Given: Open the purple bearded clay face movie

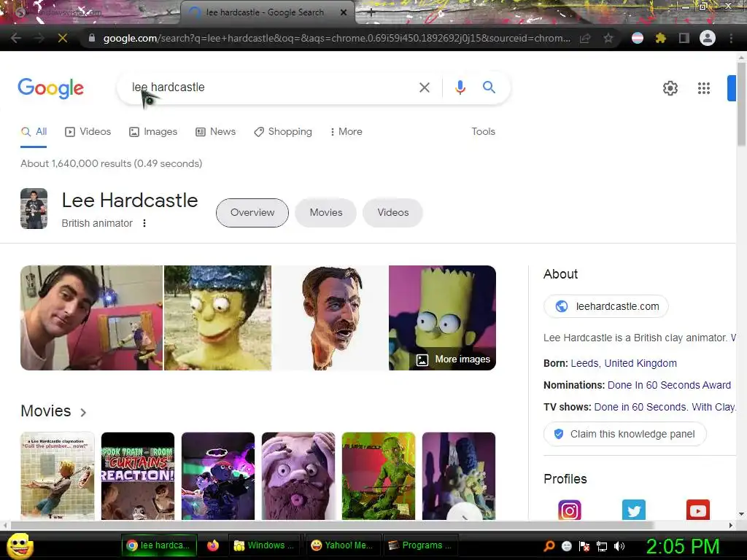Looking at the screenshot, I should pos(298,476).
